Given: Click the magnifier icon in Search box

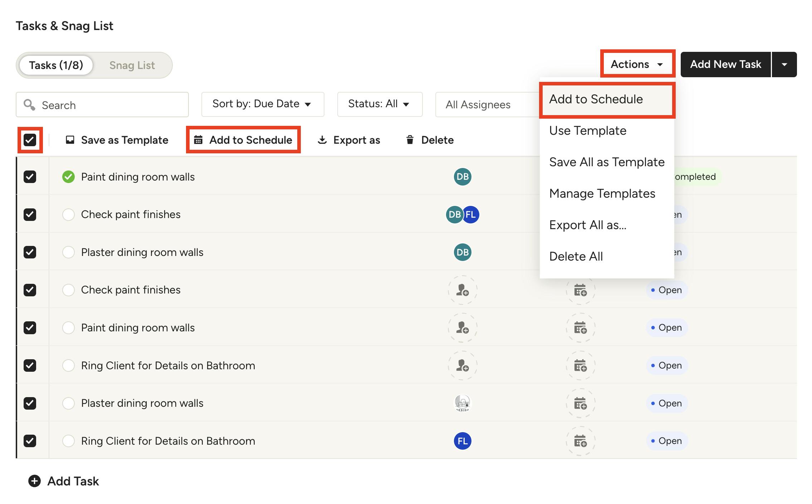Looking at the screenshot, I should click(29, 105).
